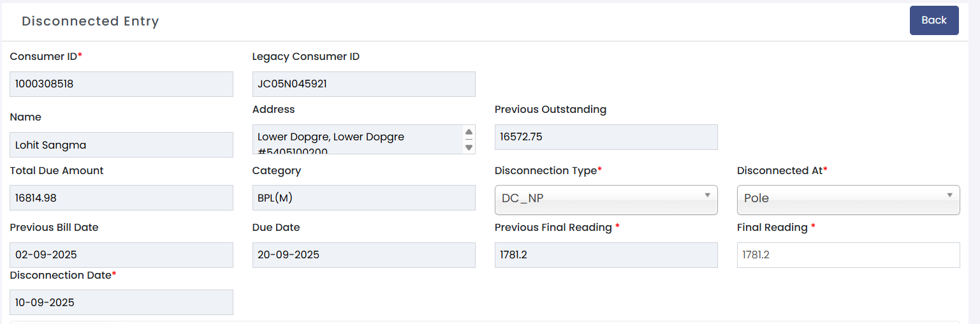Screen dimensions: 980x324
Task: Click the Disconnection Type dropdown arrow
Action: (x=707, y=195)
